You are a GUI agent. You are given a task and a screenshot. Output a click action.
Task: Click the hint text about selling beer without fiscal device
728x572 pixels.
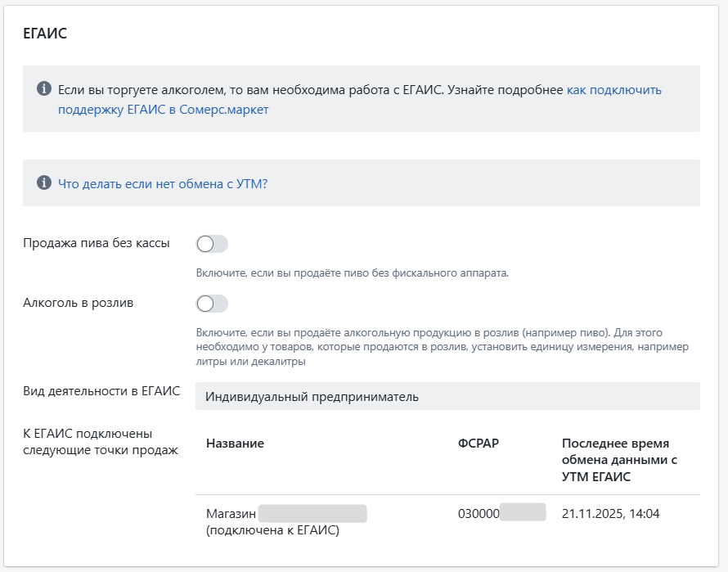(352, 272)
